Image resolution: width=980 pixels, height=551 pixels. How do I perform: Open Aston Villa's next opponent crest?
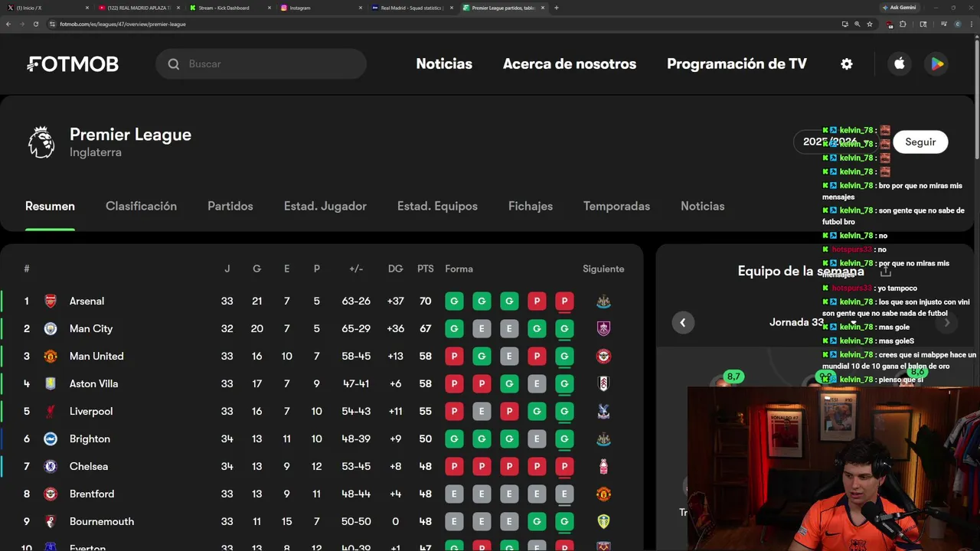click(603, 384)
